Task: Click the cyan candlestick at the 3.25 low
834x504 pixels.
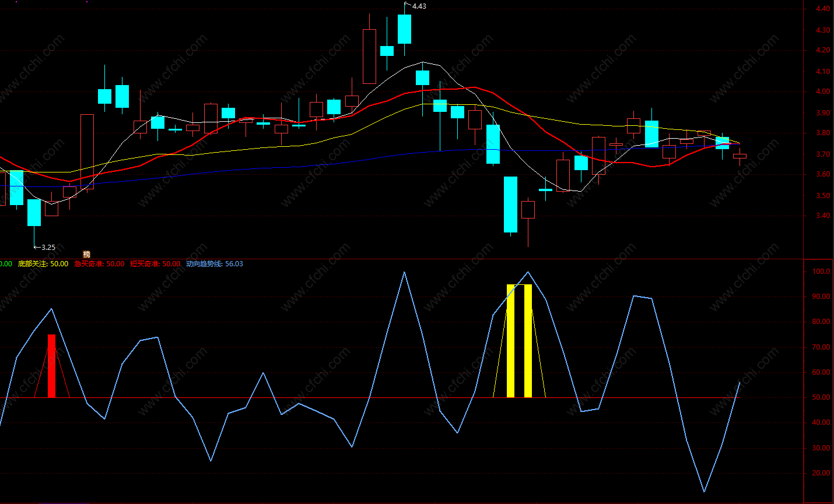Action: [34, 213]
